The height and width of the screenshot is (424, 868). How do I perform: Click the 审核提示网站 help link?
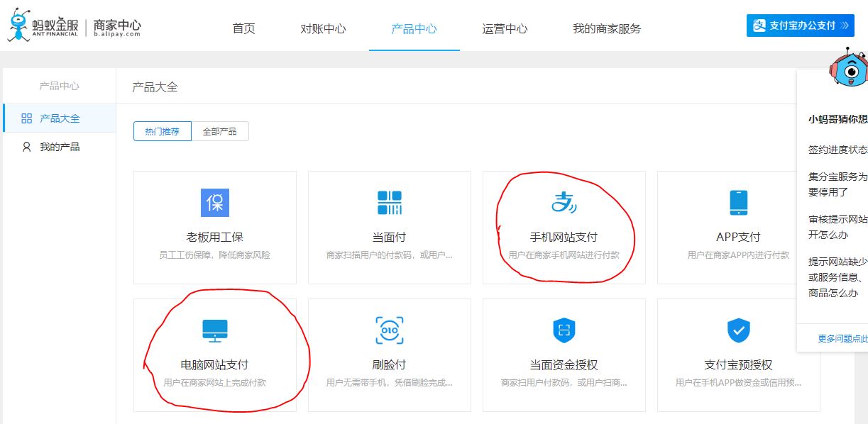point(838,227)
